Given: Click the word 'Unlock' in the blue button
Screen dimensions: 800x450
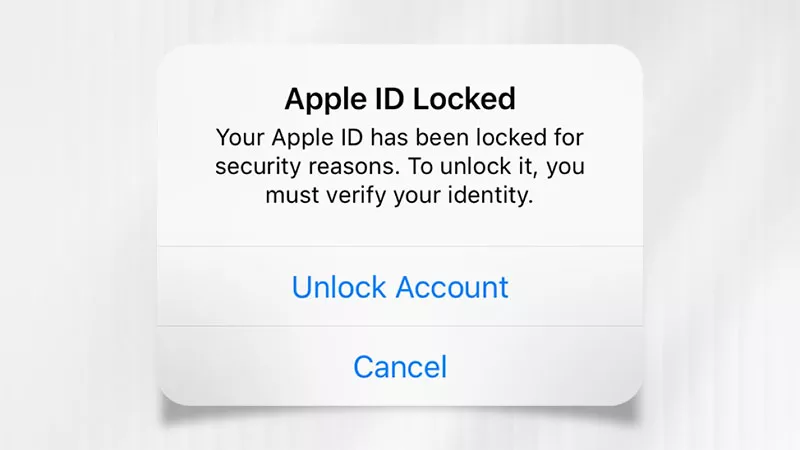Looking at the screenshot, I should click(x=339, y=287).
